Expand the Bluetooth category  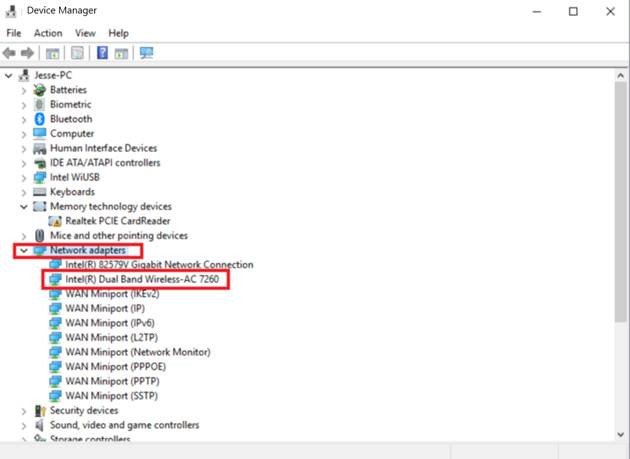tap(24, 119)
